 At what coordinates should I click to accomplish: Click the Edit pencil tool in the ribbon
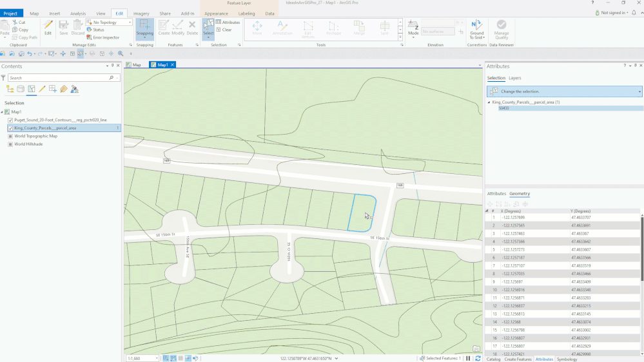point(48,27)
